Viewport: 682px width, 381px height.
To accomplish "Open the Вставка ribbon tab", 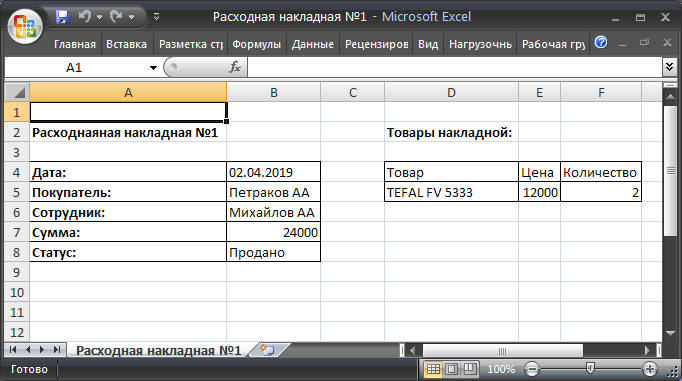I will click(x=127, y=44).
